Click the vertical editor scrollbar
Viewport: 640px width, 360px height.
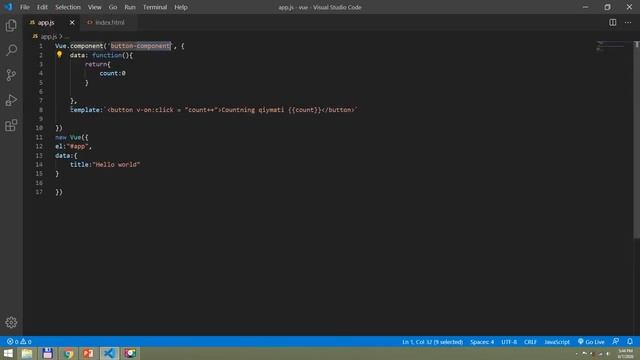636,139
